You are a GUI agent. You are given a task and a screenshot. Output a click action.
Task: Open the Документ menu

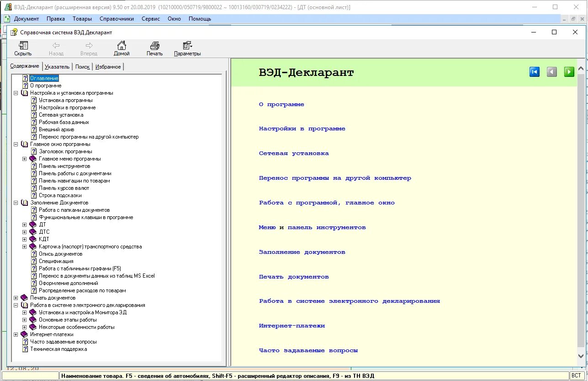[x=26, y=19]
